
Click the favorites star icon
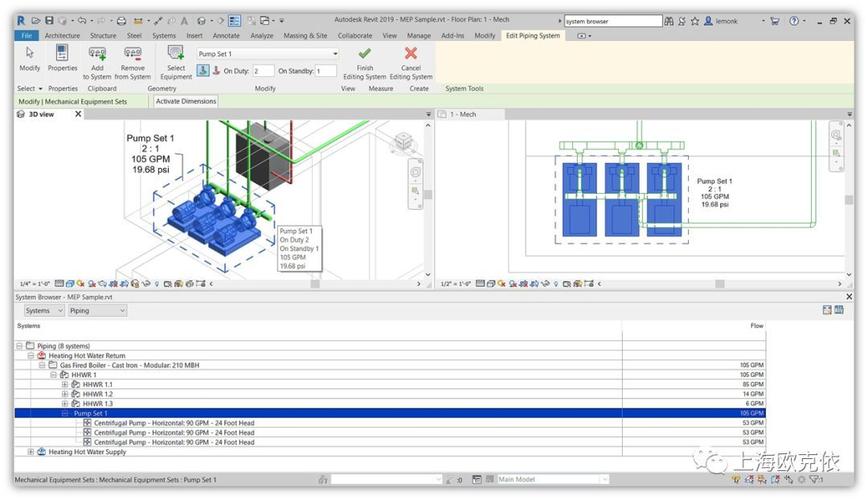click(x=695, y=21)
